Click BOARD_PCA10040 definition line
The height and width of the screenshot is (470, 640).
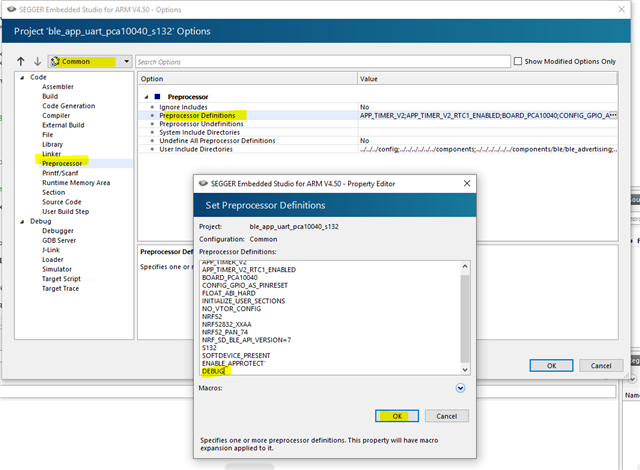coord(230,277)
